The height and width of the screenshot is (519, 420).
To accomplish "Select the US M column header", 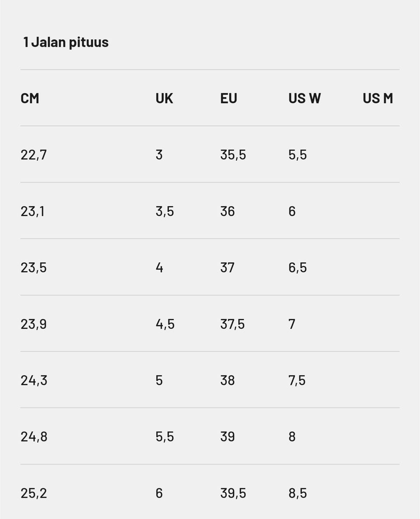I will (378, 98).
